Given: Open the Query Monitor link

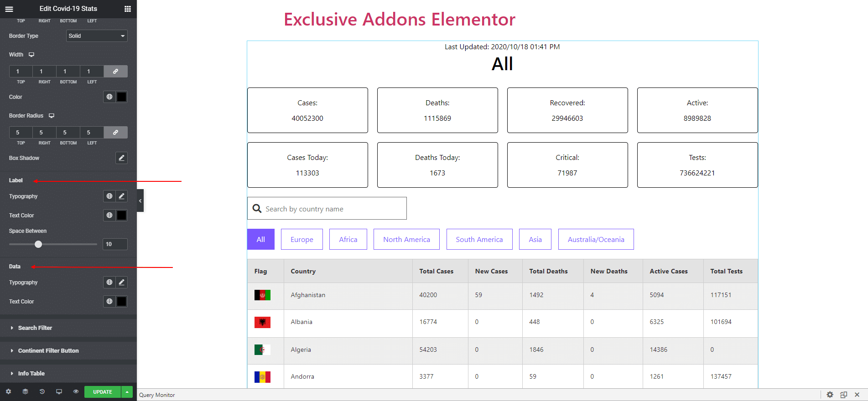Looking at the screenshot, I should [157, 395].
